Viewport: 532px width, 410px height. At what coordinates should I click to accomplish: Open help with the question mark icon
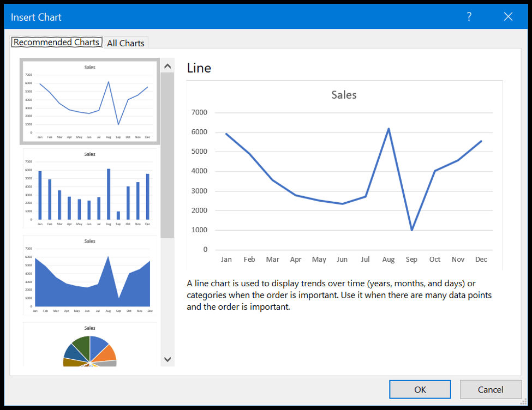pyautogui.click(x=469, y=16)
